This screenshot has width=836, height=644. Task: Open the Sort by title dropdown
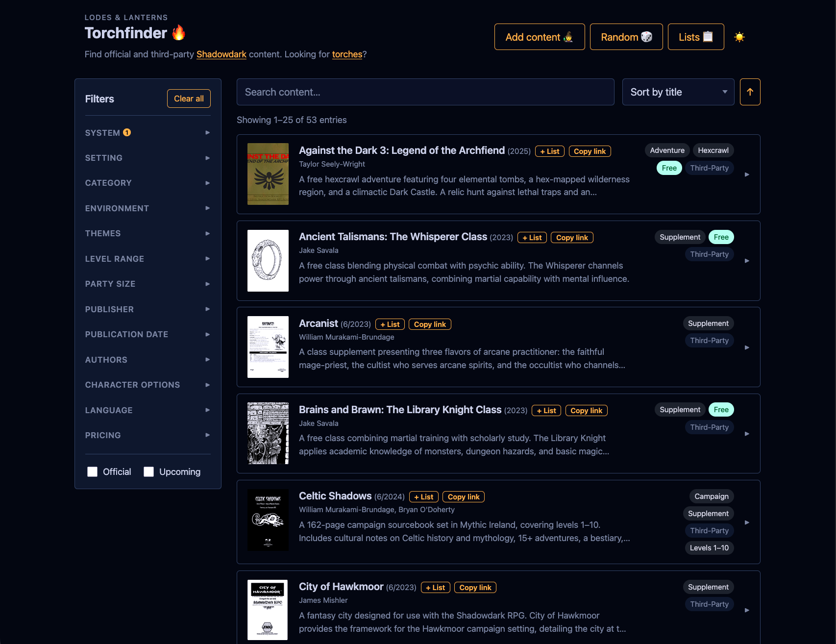point(678,92)
